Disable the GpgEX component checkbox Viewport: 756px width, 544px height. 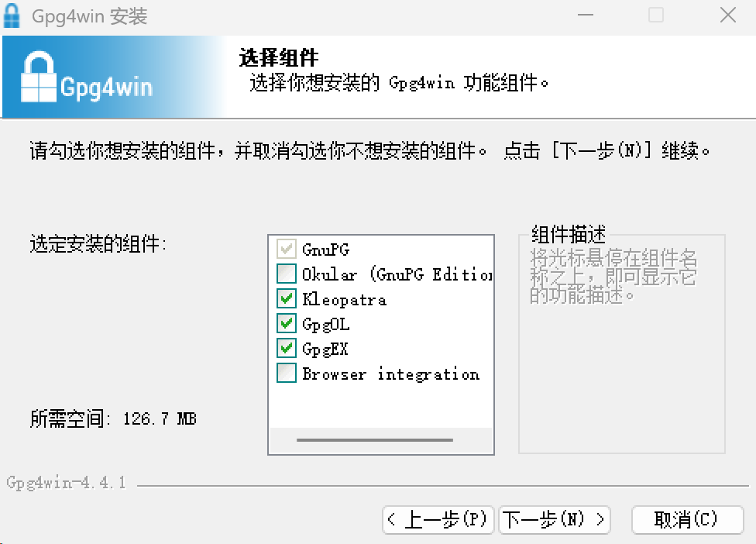(x=287, y=348)
